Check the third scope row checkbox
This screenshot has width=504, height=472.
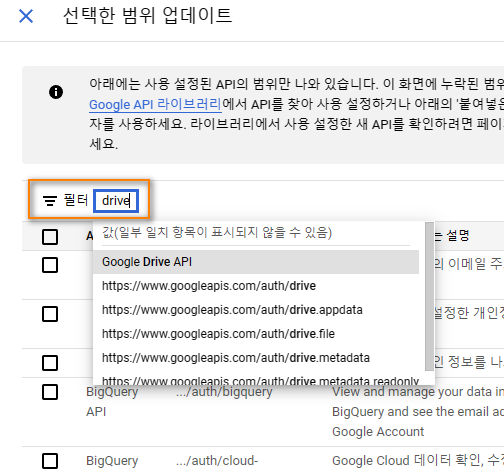pos(50,363)
